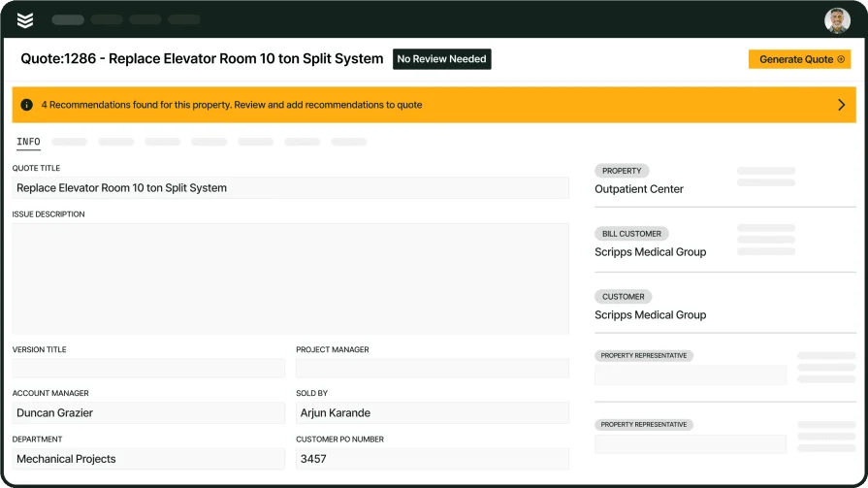868x488 pixels.
Task: Click the Outpatient Center property name
Action: pos(639,189)
